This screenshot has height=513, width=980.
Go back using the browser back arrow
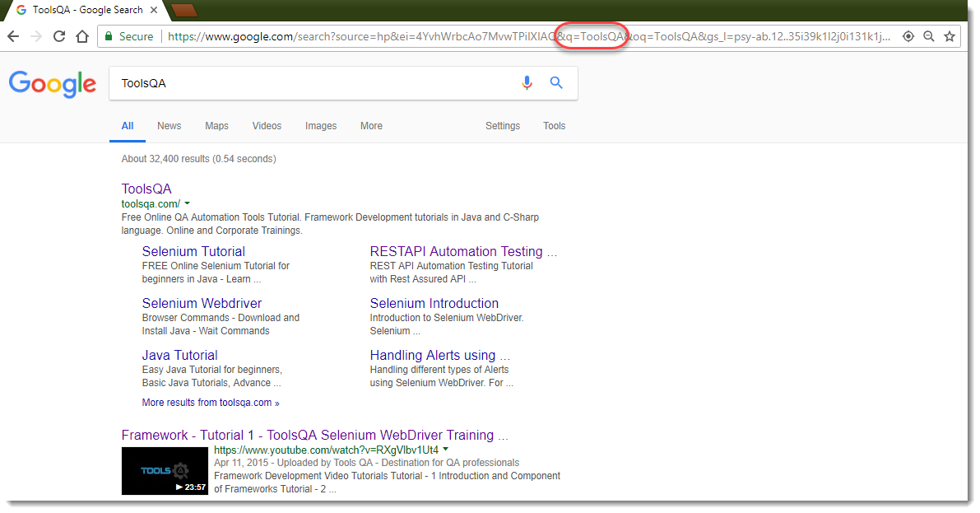[x=13, y=36]
